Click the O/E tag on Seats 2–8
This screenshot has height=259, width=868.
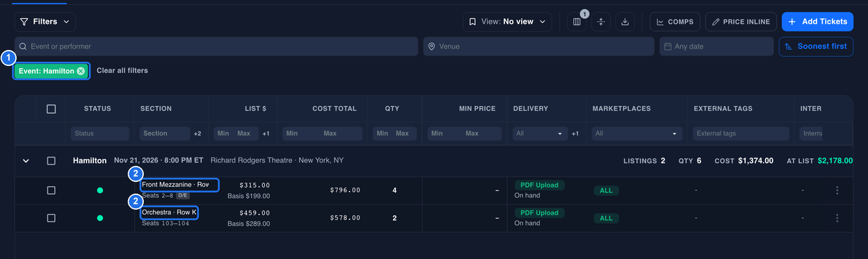[182, 196]
